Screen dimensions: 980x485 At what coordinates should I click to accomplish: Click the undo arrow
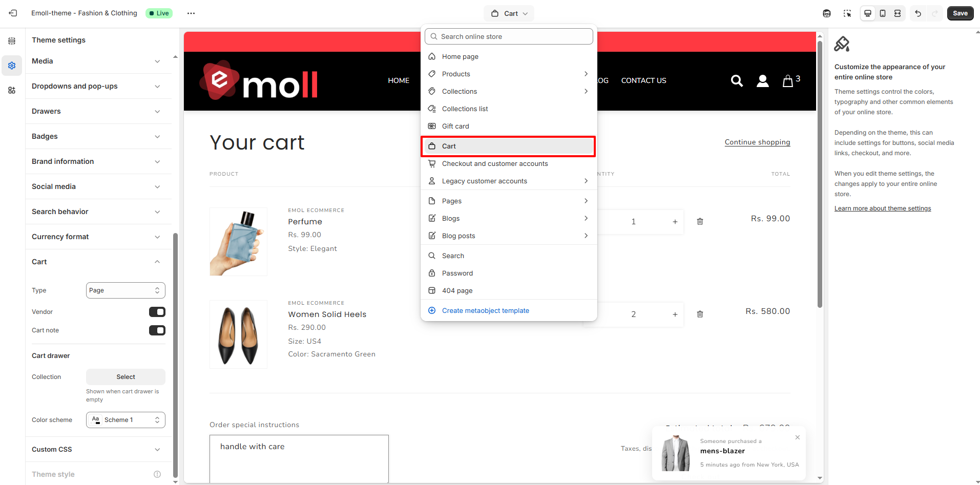(918, 13)
